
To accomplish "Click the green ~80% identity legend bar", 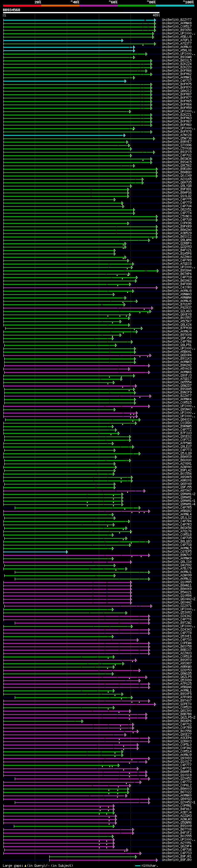I will [x=136, y=6].
